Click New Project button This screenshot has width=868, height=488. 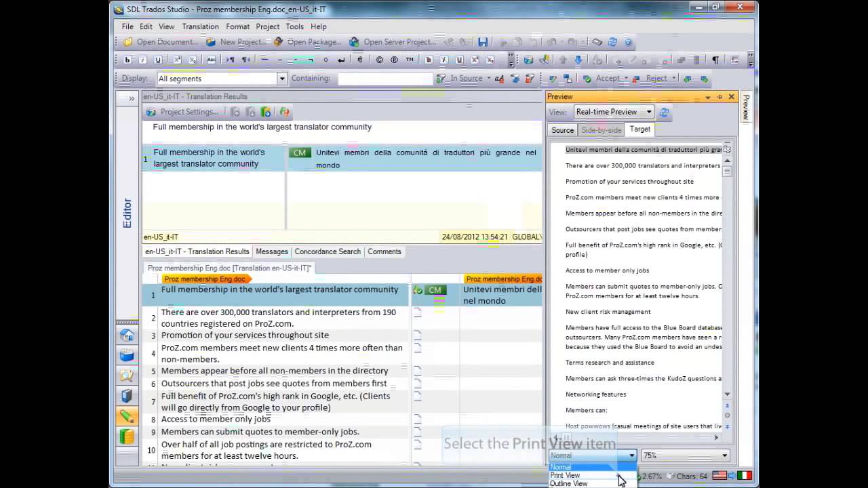pos(236,42)
